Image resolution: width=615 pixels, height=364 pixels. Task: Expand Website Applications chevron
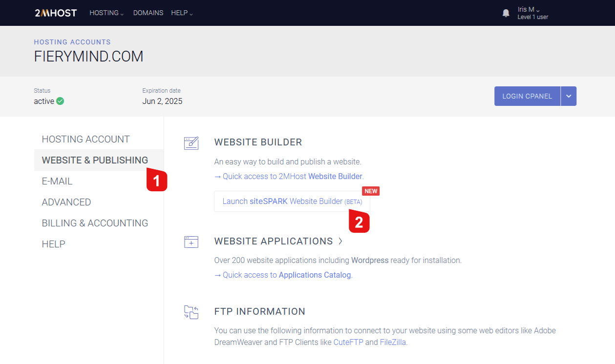click(340, 241)
